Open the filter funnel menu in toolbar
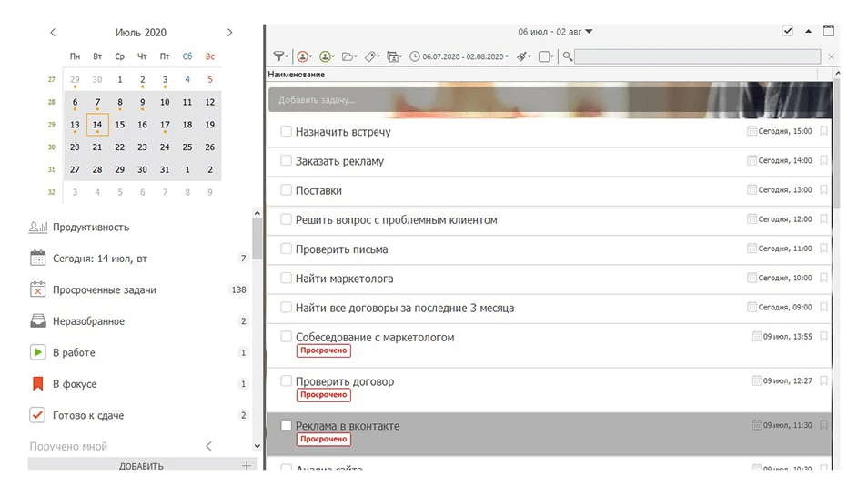The image size is (868, 497). (279, 56)
